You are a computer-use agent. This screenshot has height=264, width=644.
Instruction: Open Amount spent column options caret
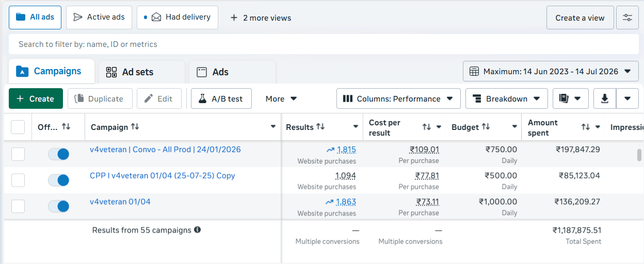pyautogui.click(x=598, y=127)
